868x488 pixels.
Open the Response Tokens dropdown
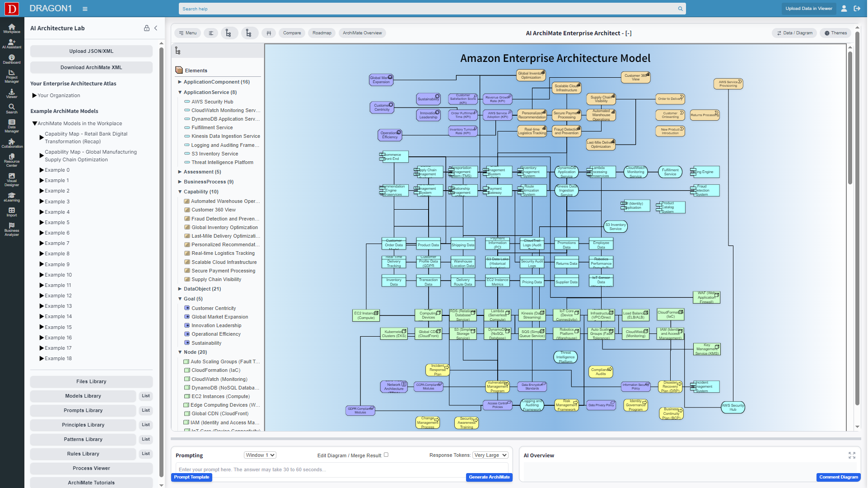[x=490, y=455]
